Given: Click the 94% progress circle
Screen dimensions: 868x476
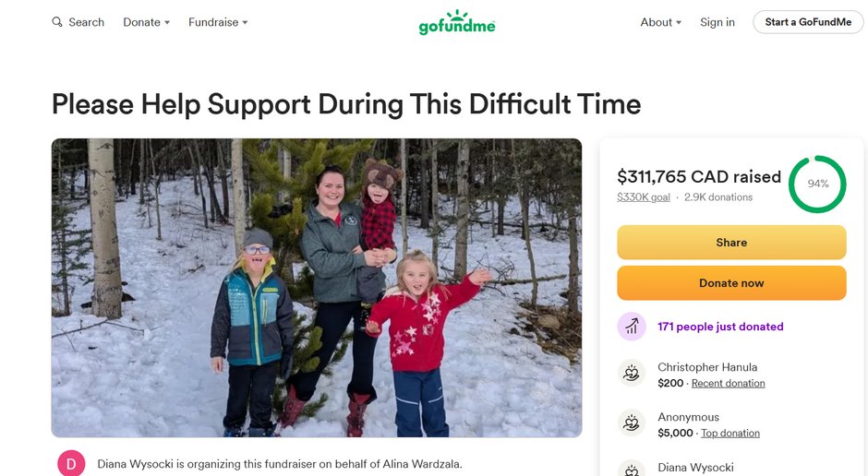Looking at the screenshot, I should pyautogui.click(x=817, y=184).
